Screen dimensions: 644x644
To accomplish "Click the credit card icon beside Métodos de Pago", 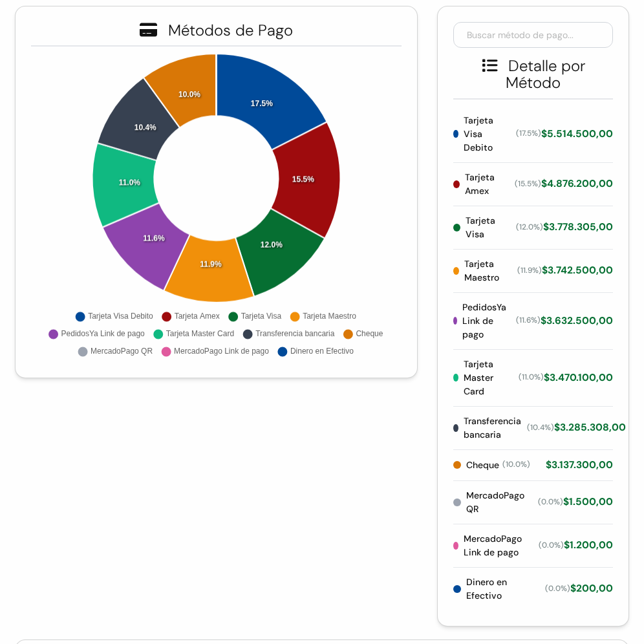I will tap(148, 30).
